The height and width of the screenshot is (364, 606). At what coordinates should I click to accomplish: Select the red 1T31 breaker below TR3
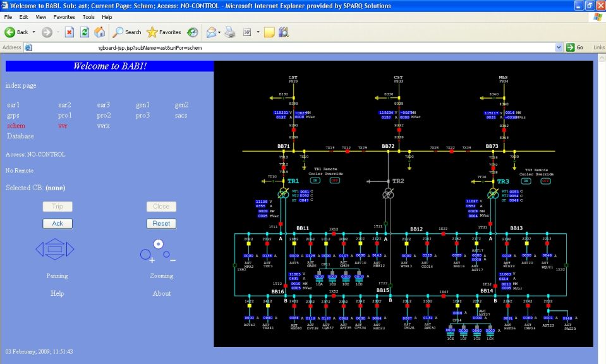(490, 224)
